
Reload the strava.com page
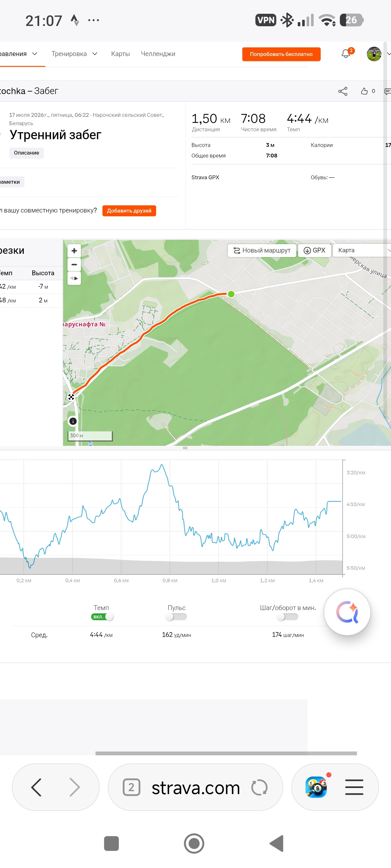pyautogui.click(x=259, y=787)
